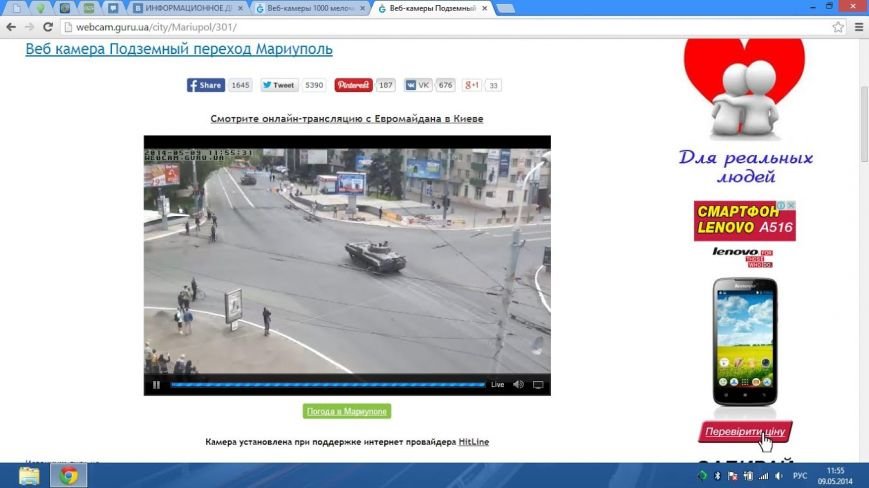The image size is (869, 488).
Task: Switch to the first pinned blank-page tab
Action: coord(17,8)
